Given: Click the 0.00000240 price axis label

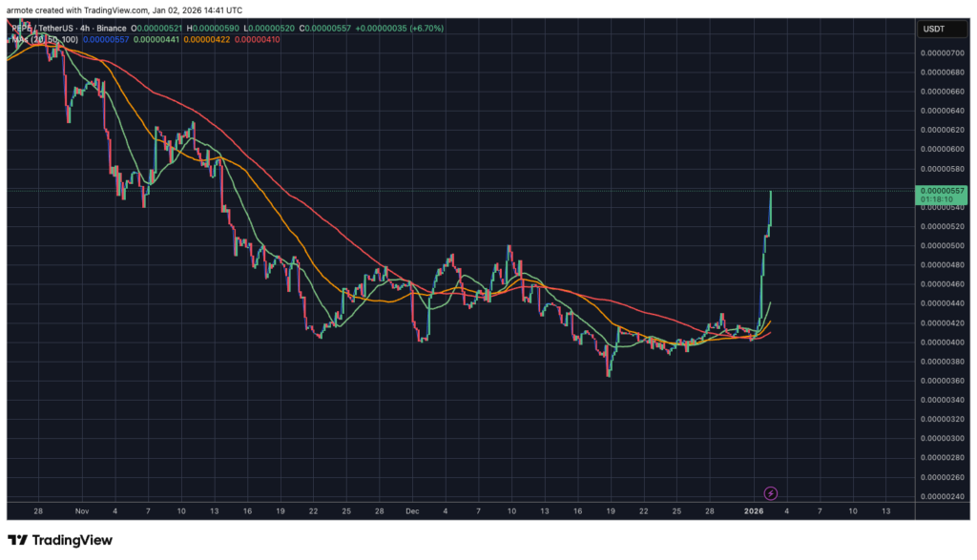Looking at the screenshot, I should coord(941,496).
